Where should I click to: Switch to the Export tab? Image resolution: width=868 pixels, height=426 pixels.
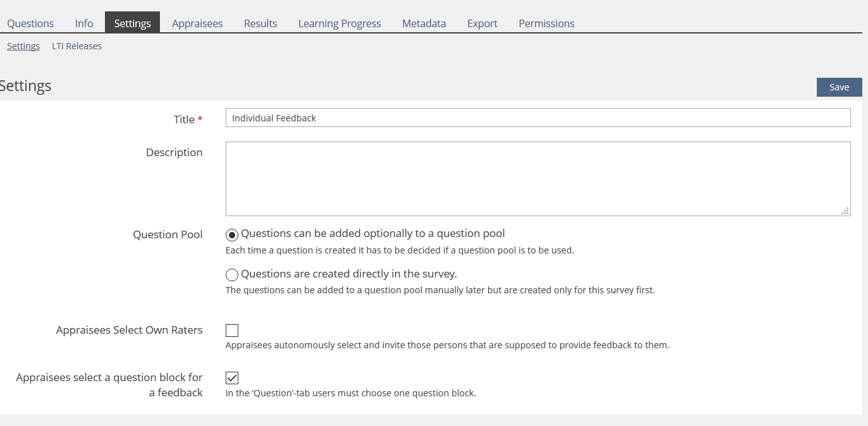(x=482, y=23)
